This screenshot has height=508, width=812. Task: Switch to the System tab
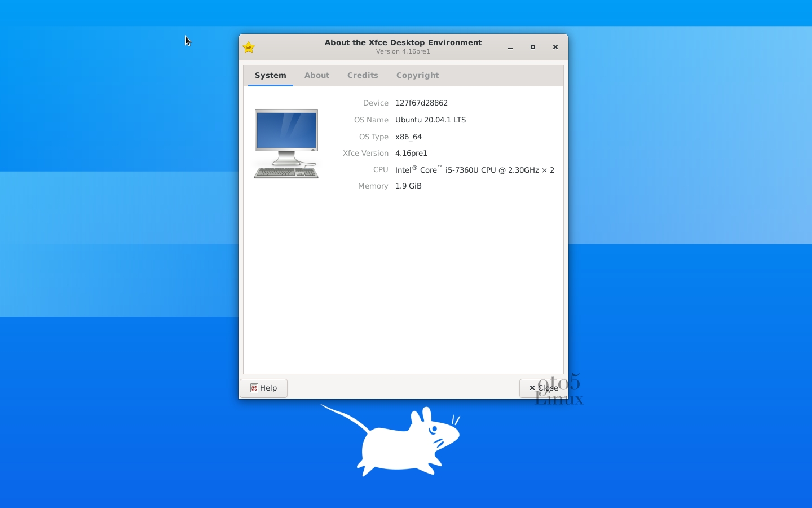pyautogui.click(x=271, y=76)
